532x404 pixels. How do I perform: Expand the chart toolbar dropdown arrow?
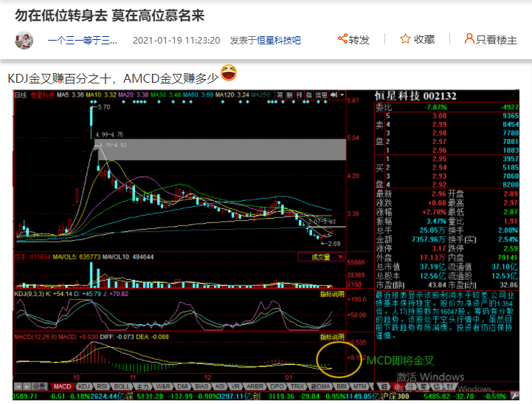pos(342,95)
